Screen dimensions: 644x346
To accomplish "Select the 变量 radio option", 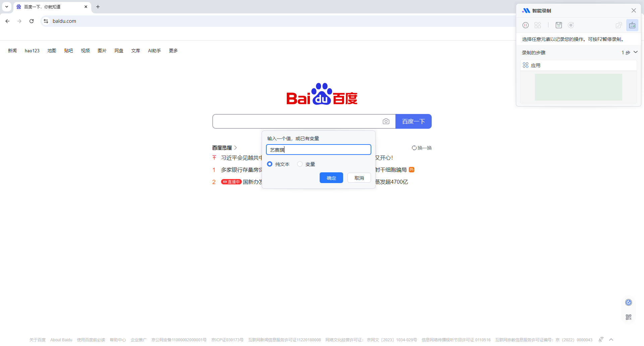I will tap(300, 164).
